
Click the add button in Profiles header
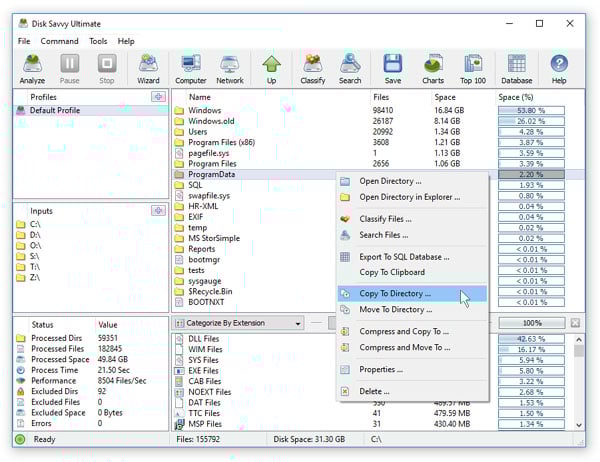[x=158, y=96]
